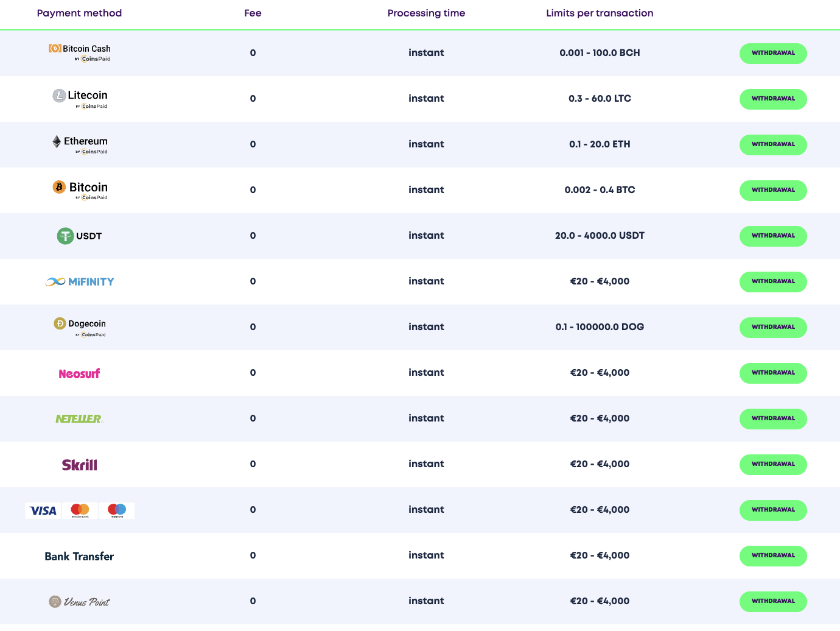The height and width of the screenshot is (631, 840).
Task: Click the Neteller logo
Action: 80,419
